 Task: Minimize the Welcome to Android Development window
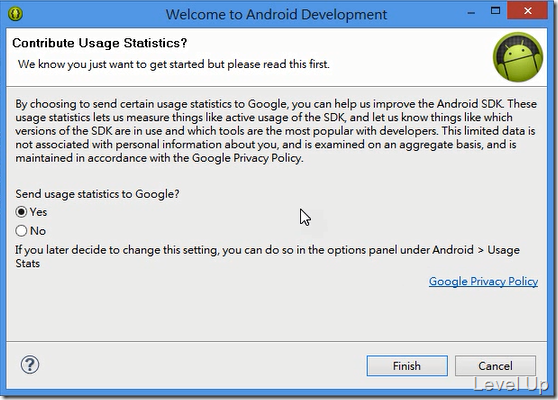[x=471, y=13]
